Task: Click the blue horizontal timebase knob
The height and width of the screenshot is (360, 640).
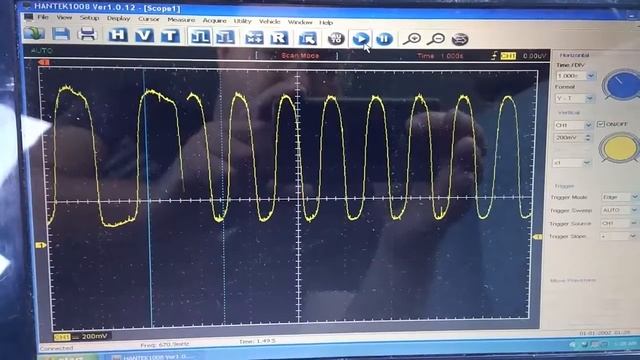Action: coord(621,85)
